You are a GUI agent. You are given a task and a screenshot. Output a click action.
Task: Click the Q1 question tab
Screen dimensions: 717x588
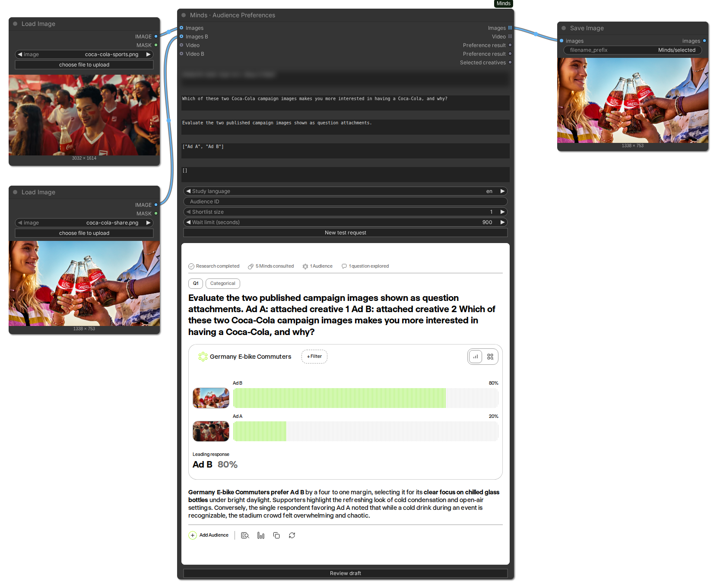tap(196, 284)
